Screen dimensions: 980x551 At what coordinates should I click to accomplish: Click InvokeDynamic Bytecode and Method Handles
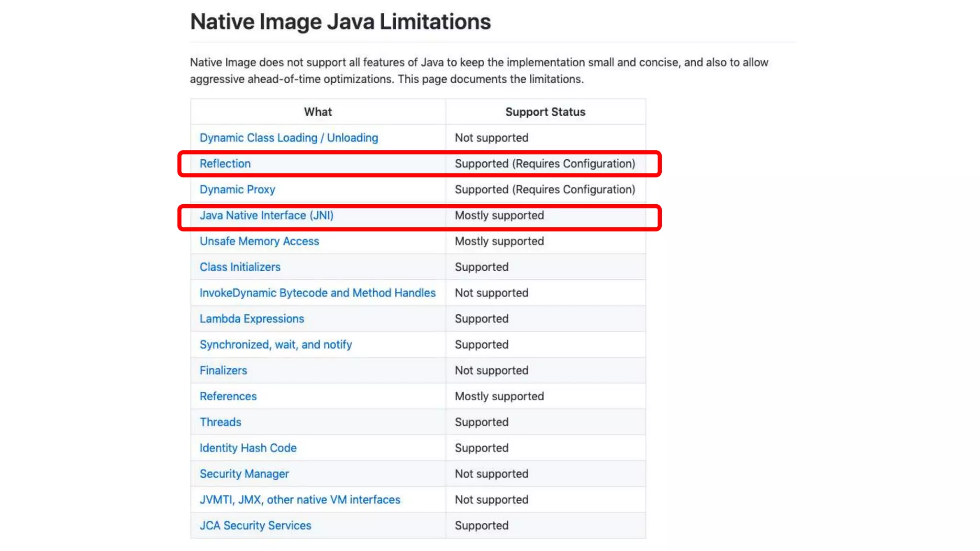pyautogui.click(x=317, y=293)
